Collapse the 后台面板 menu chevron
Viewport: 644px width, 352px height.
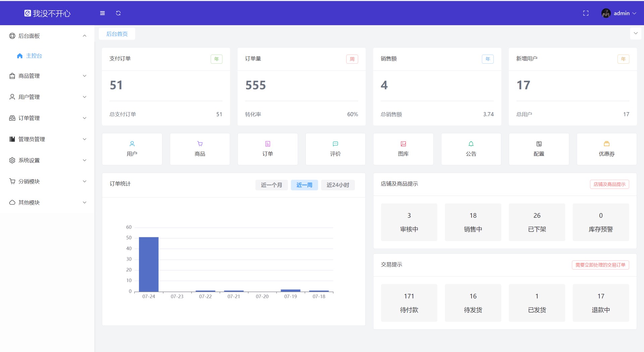point(85,36)
